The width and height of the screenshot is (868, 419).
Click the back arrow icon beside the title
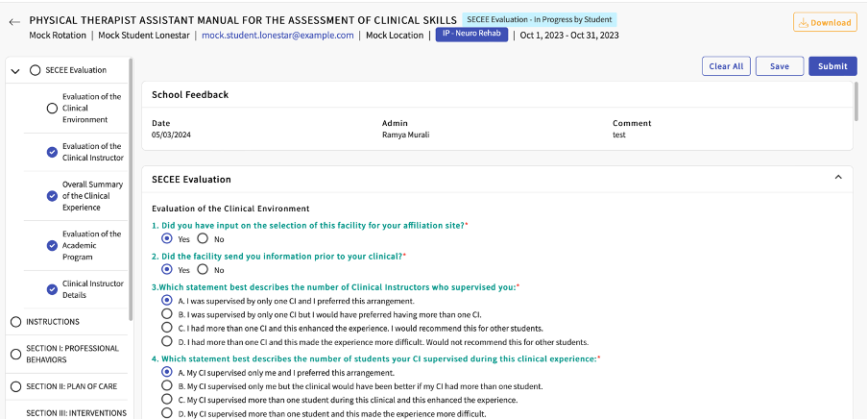click(13, 21)
